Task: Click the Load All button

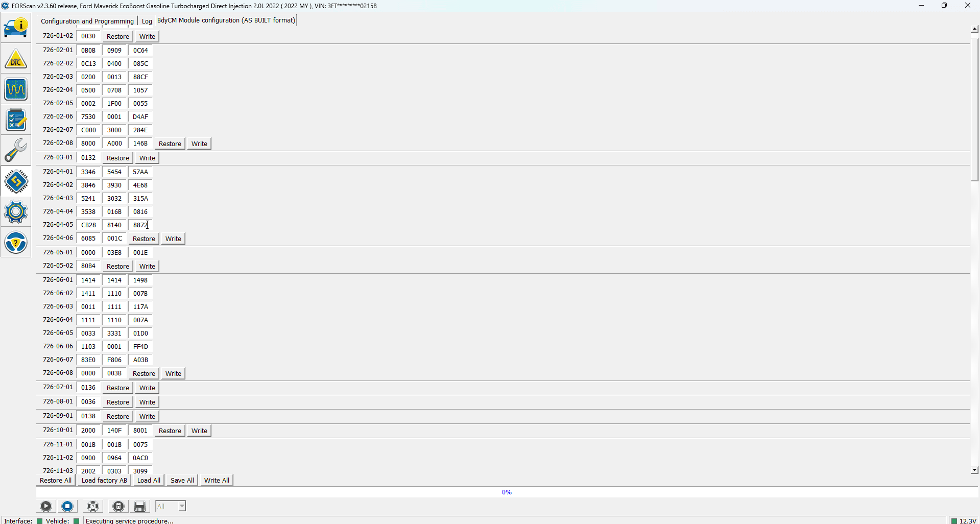Action: click(149, 480)
